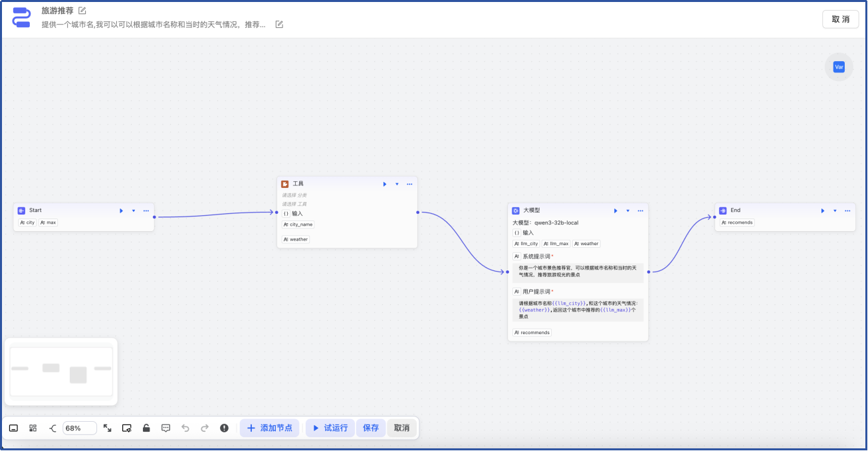The width and height of the screenshot is (868, 451).
Task: Open the 大模型 node three-dot menu
Action: click(x=640, y=211)
